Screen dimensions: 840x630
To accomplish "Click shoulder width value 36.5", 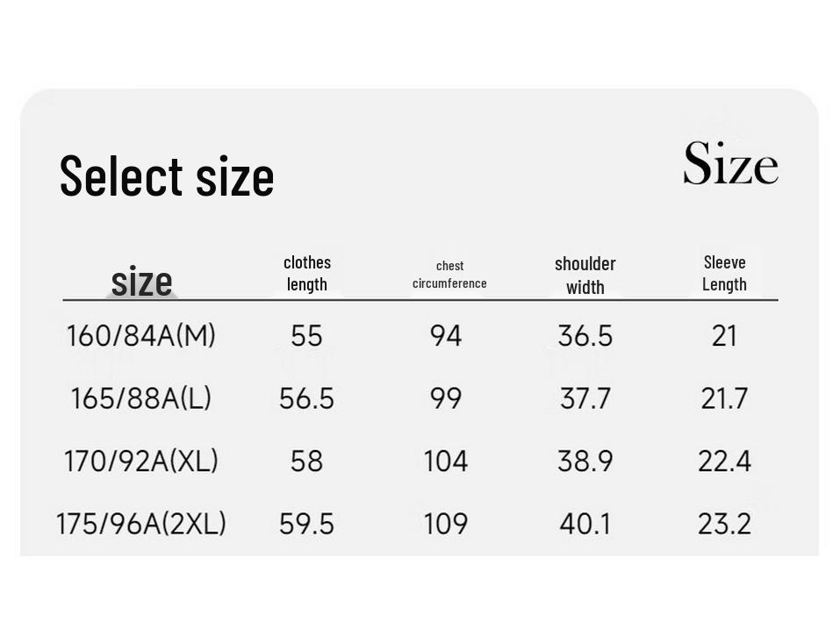I will pos(585,336).
